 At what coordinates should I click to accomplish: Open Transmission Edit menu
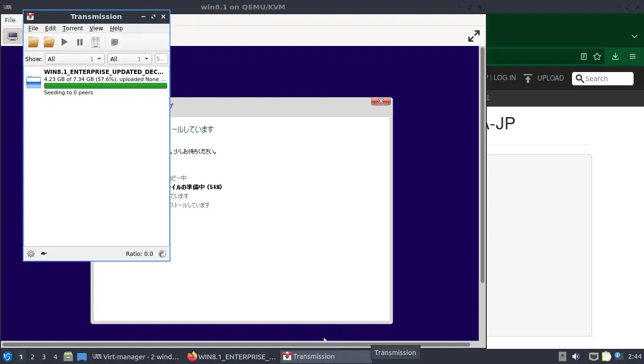(50, 28)
